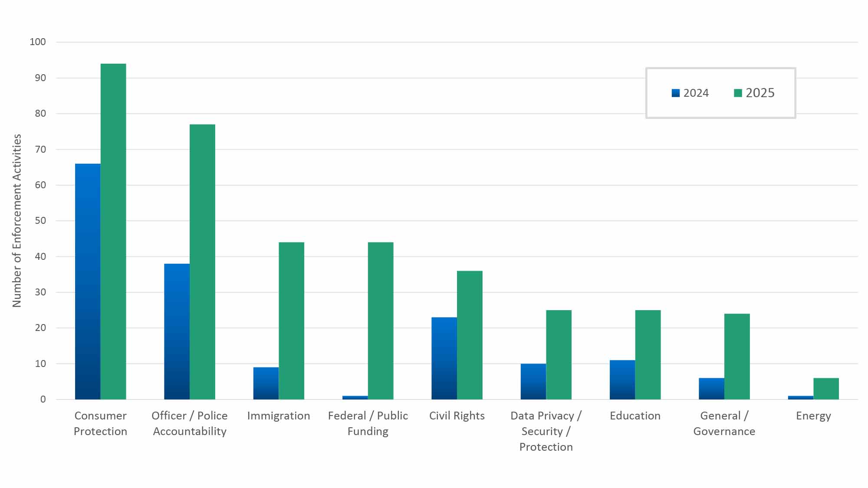Click the 'Number of Enforcement Activities' axis title

(17, 220)
